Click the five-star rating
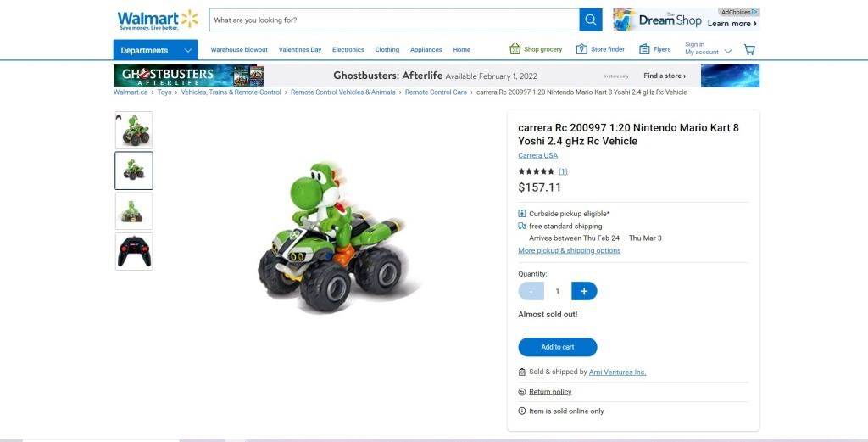868x442 pixels. pyautogui.click(x=536, y=171)
